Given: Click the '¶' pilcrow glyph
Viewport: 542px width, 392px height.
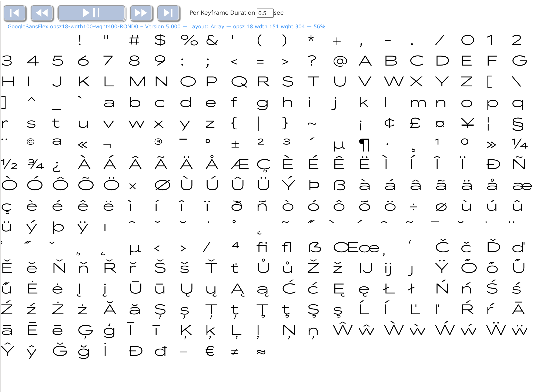Looking at the screenshot, I should pyautogui.click(x=364, y=145).
